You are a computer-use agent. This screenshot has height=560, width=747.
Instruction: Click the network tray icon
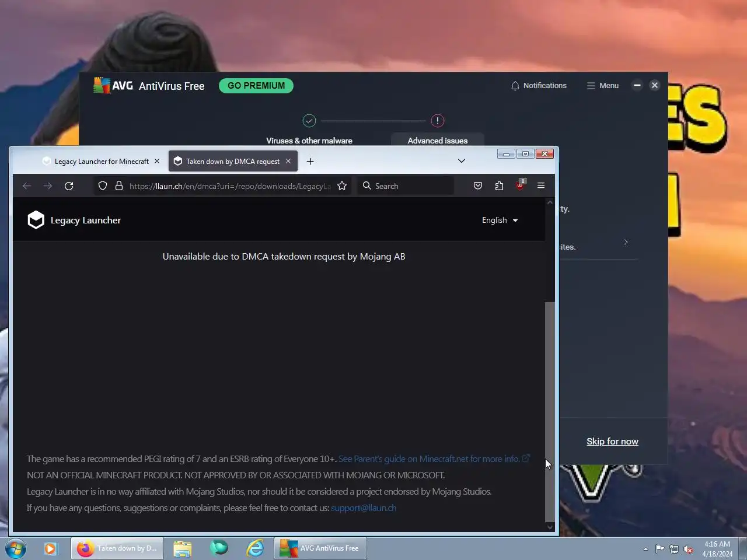[674, 549]
